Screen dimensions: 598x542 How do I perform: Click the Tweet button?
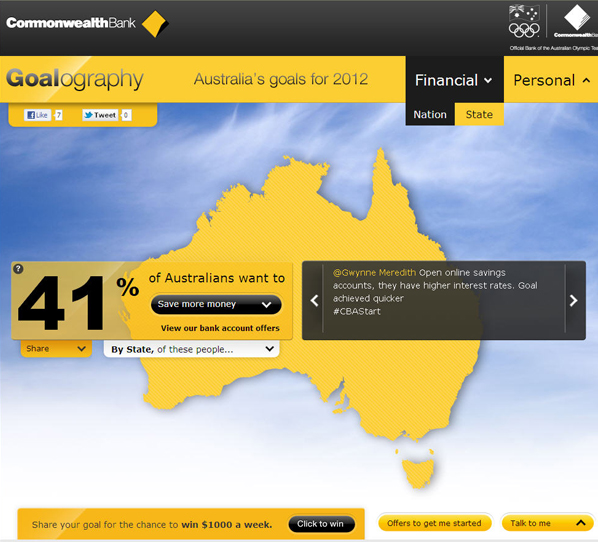[100, 115]
